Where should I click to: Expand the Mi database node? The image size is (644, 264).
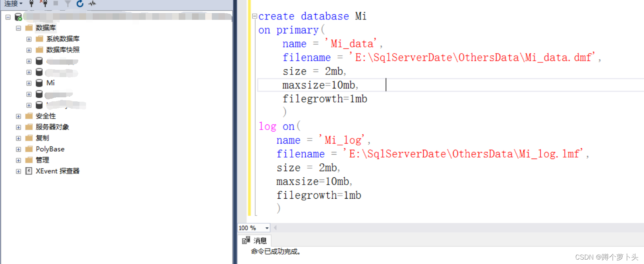click(29, 83)
